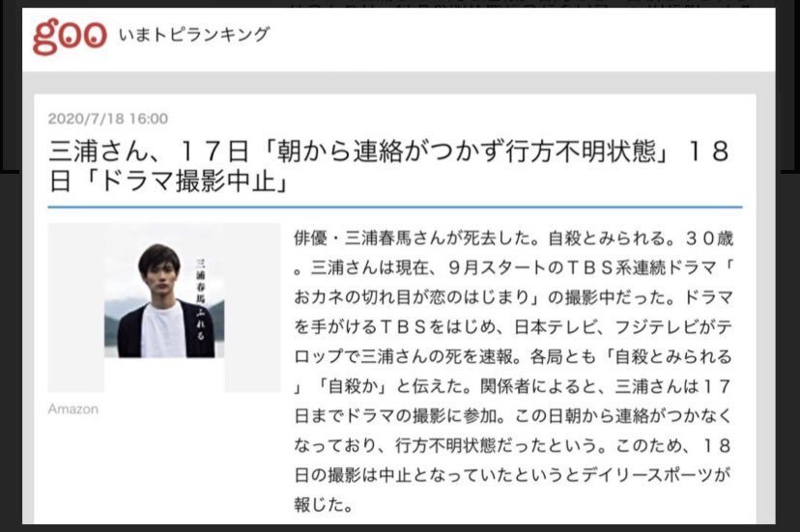Click the 2020/7/18 16:00 timestamp

(108, 119)
